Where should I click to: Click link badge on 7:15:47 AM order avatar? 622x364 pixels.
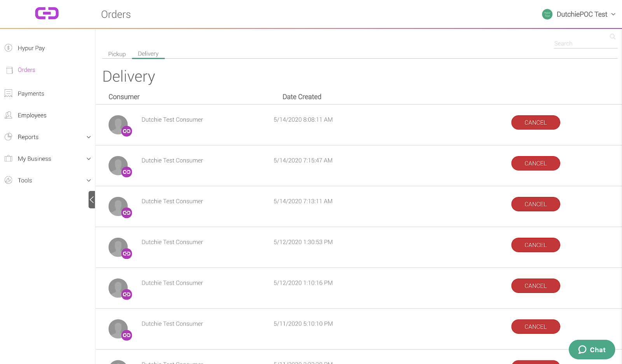pos(127,172)
